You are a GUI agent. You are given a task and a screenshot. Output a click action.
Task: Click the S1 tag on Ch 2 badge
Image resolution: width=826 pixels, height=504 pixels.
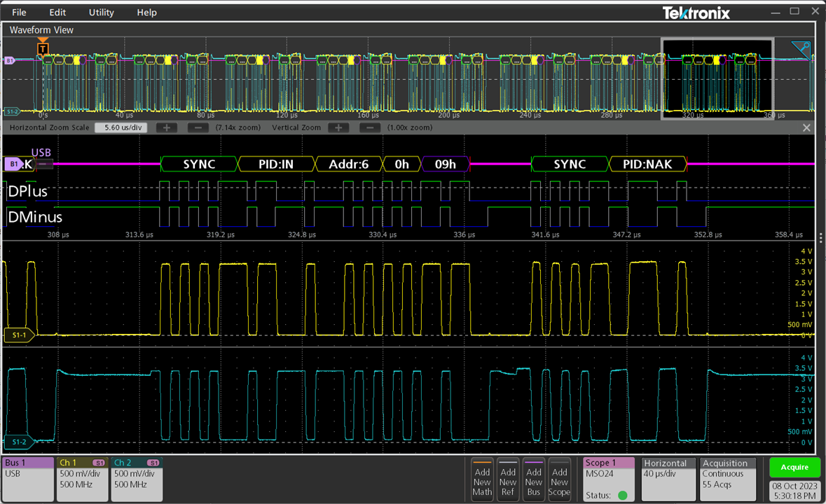point(153,463)
